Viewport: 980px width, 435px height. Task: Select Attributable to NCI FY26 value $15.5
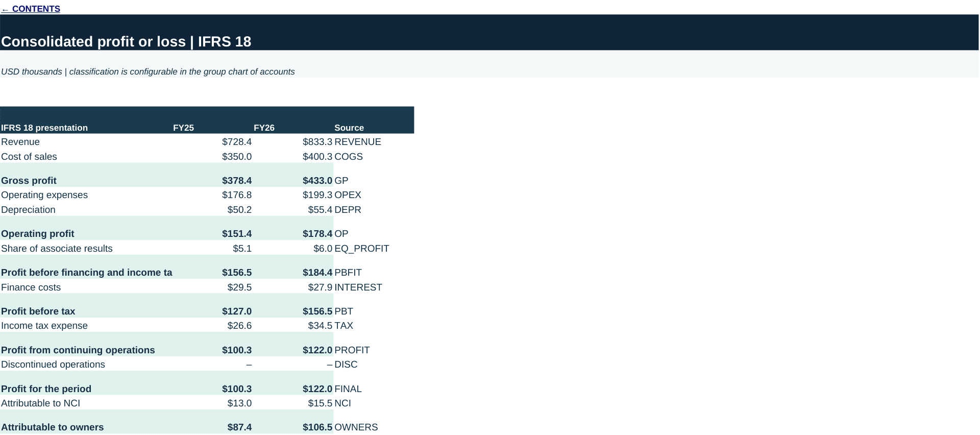point(320,403)
